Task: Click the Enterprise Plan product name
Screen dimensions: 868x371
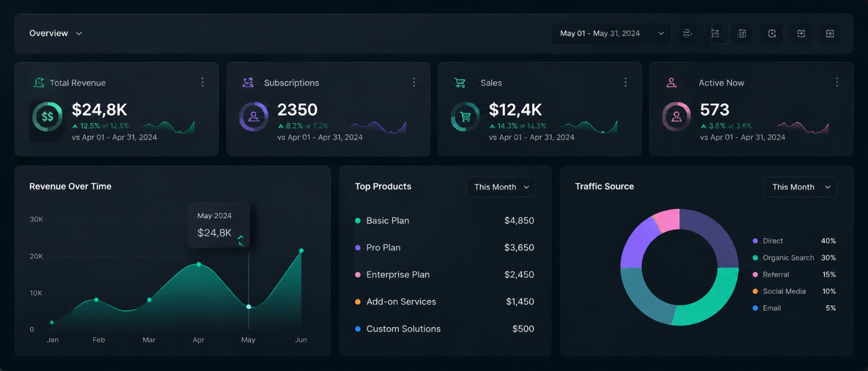Action: coord(398,275)
